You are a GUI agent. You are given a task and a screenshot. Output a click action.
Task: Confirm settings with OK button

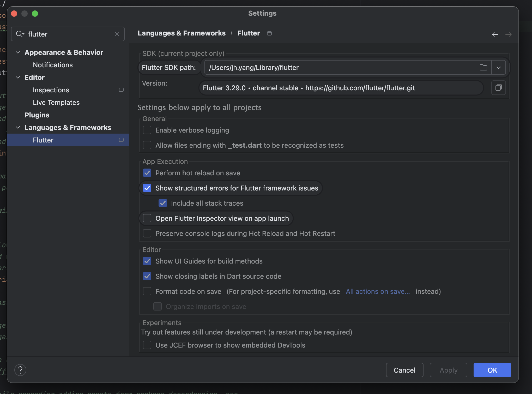coord(492,370)
